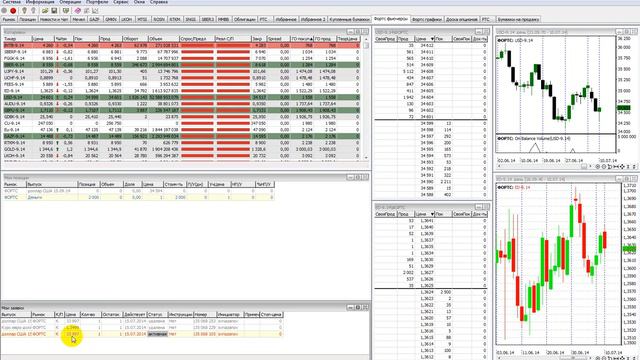Screen dimensions: 640x360
Task: Select the LKOH-9.14 quotes row
Action: (182, 156)
